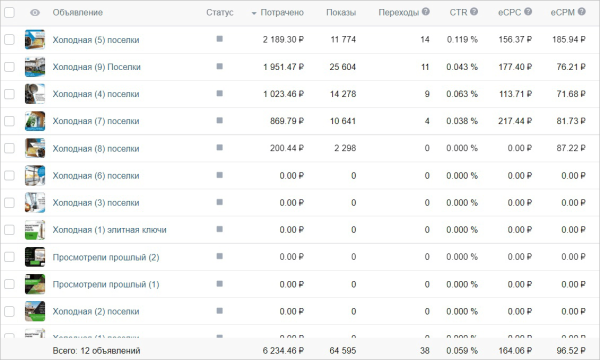Open help icon next to Переходы
Viewport: 600px width, 360px height.
point(426,11)
